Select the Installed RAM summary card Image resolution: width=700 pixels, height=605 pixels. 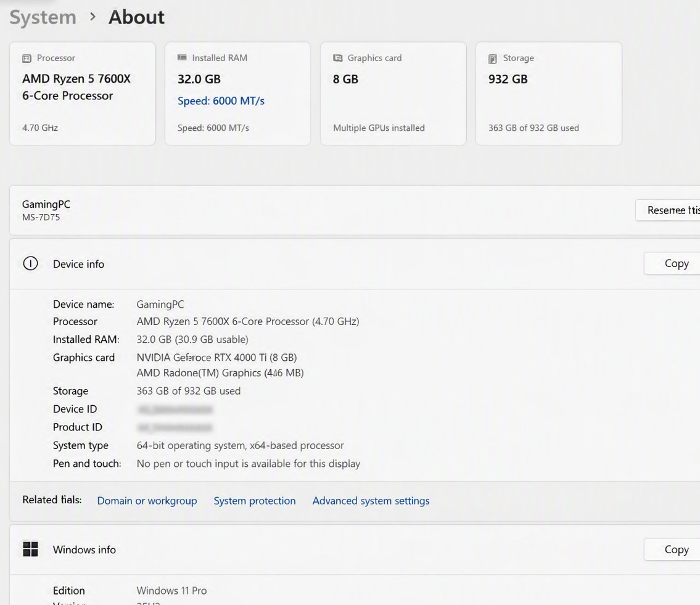(237, 94)
